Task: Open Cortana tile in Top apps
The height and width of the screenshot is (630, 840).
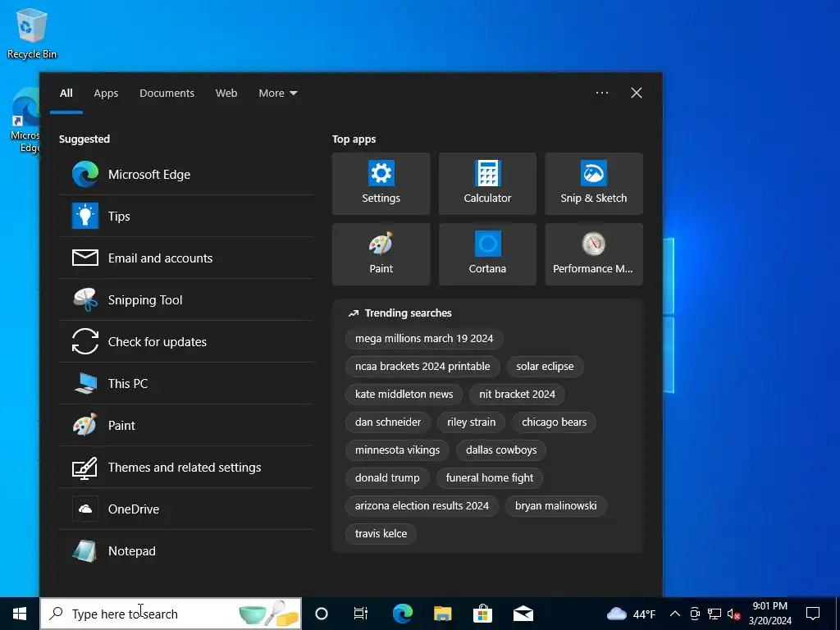Action: click(x=487, y=254)
